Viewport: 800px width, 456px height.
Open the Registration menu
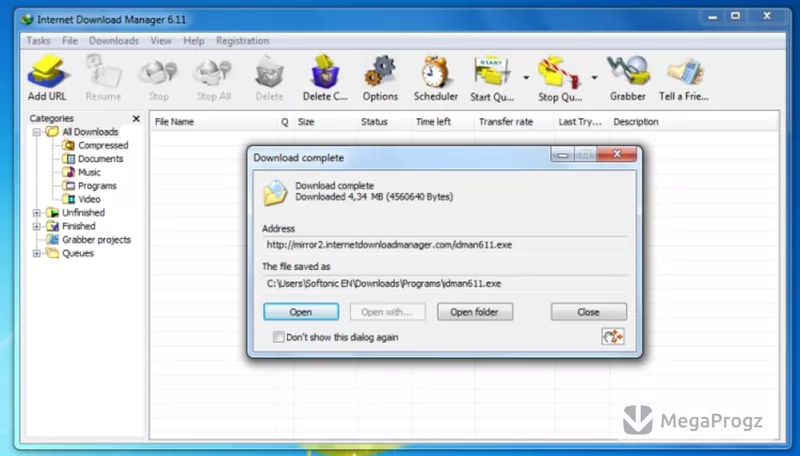point(242,41)
